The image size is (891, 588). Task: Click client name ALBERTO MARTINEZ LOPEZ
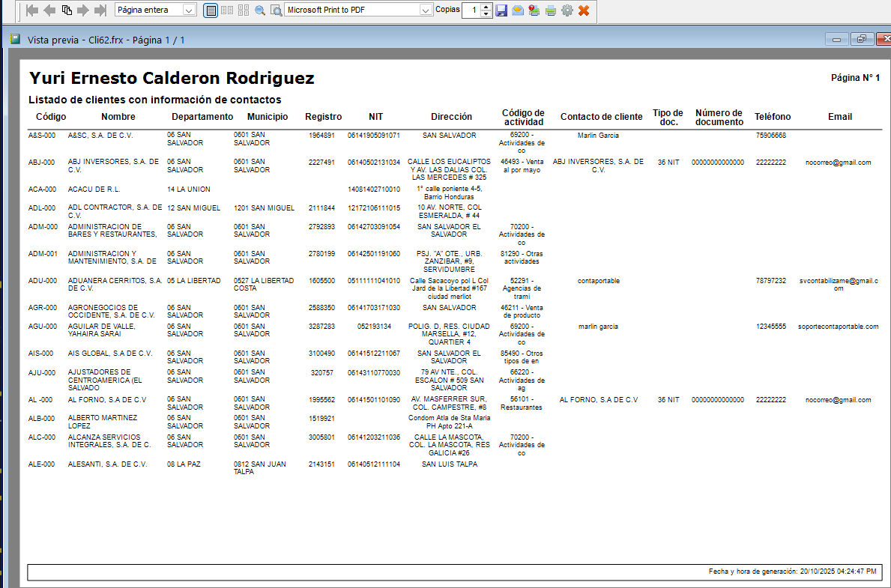click(102, 422)
